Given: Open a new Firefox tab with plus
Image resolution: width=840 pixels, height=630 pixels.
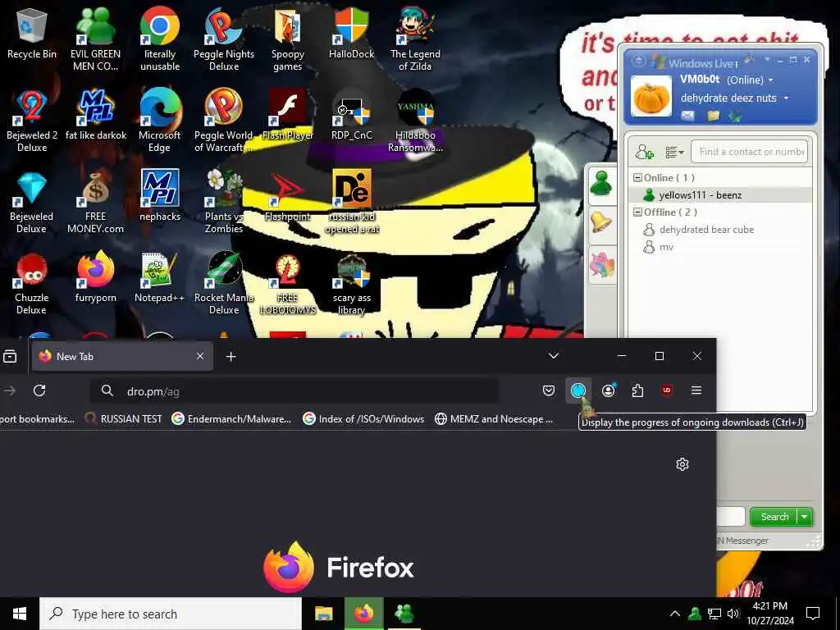Looking at the screenshot, I should tap(231, 356).
